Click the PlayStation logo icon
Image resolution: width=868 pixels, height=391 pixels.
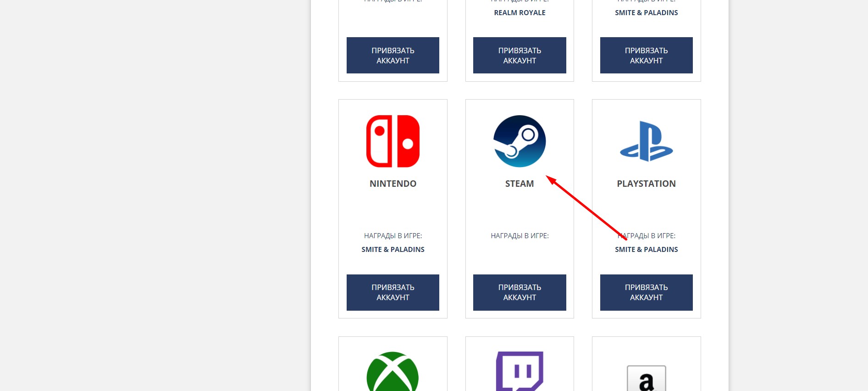click(x=647, y=141)
